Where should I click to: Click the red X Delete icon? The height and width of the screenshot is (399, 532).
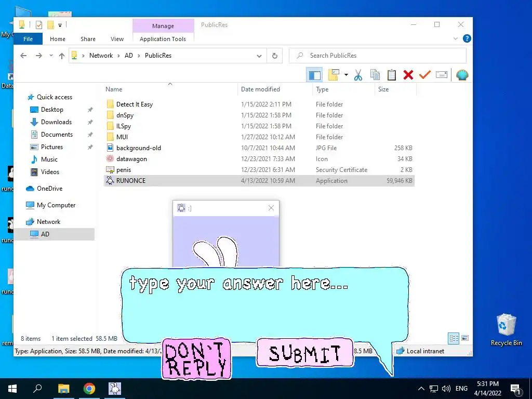pyautogui.click(x=408, y=75)
